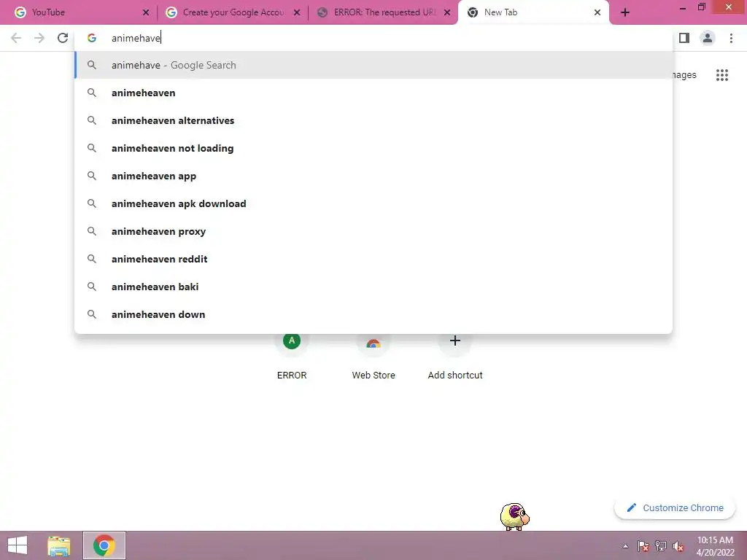Open File Explorer from taskbar

point(58,545)
